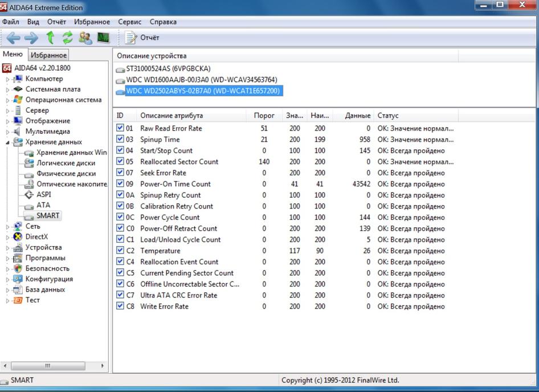Toggle Start/Stop Count checkbox
Screen dimensions: 539x392
coord(120,150)
